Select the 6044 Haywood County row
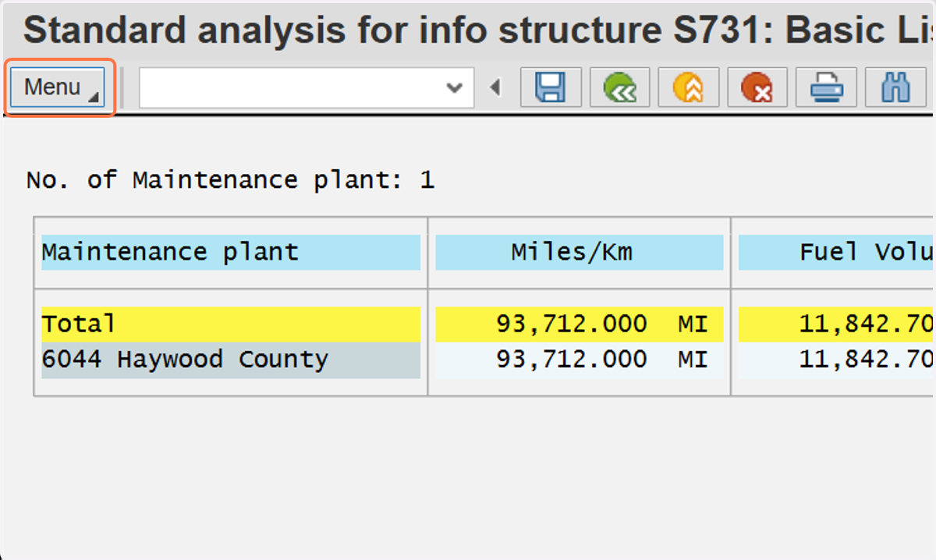 click(231, 360)
